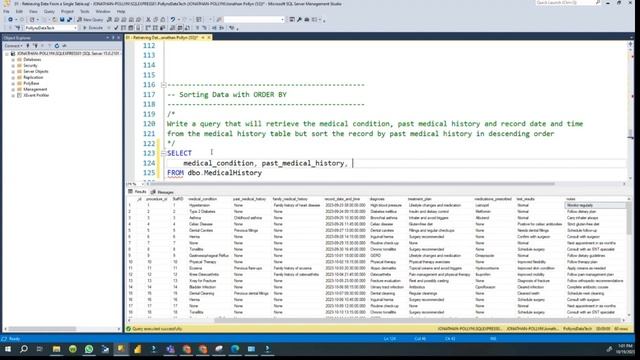Click the Save All icon

[69, 19]
